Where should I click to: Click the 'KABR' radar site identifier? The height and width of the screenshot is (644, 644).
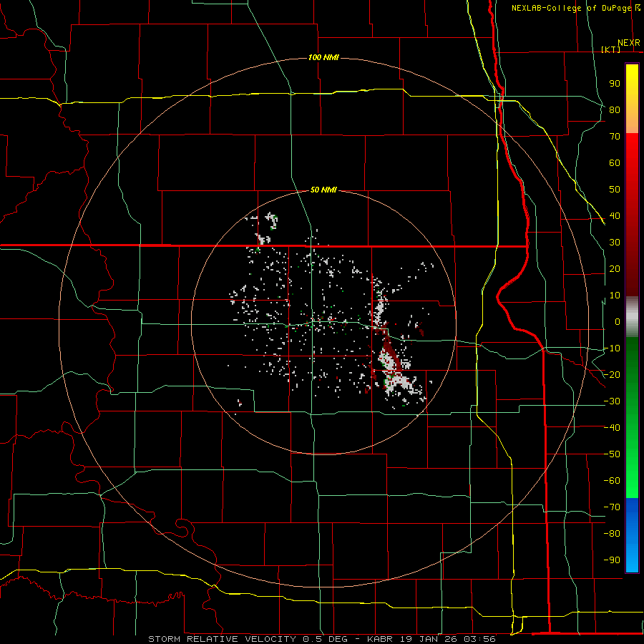pyautogui.click(x=380, y=639)
